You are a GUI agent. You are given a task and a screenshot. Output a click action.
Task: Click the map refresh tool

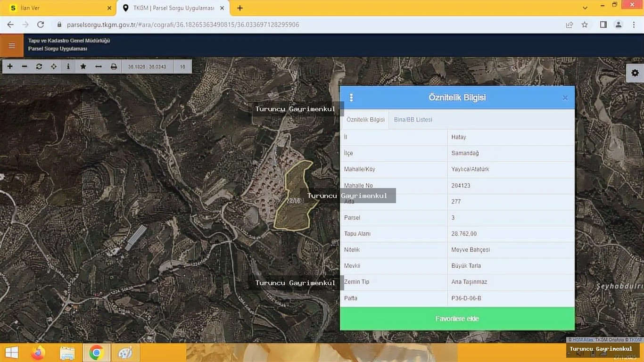tap(39, 66)
